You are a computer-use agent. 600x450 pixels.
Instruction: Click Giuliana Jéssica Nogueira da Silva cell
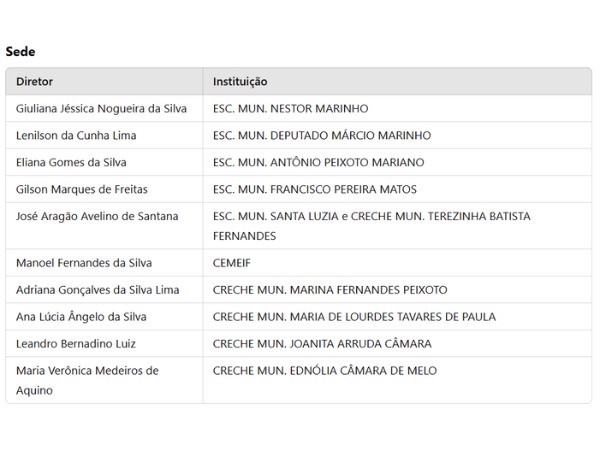104,109
